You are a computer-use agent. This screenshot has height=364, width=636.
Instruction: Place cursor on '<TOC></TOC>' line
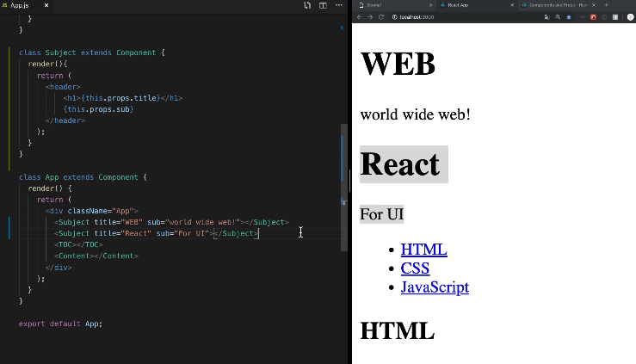78,245
